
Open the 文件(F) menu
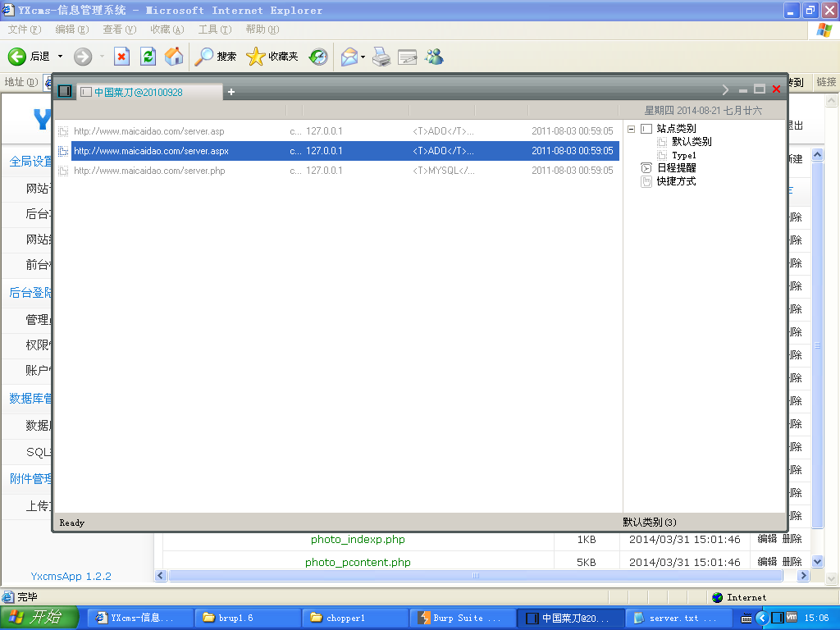pos(25,30)
